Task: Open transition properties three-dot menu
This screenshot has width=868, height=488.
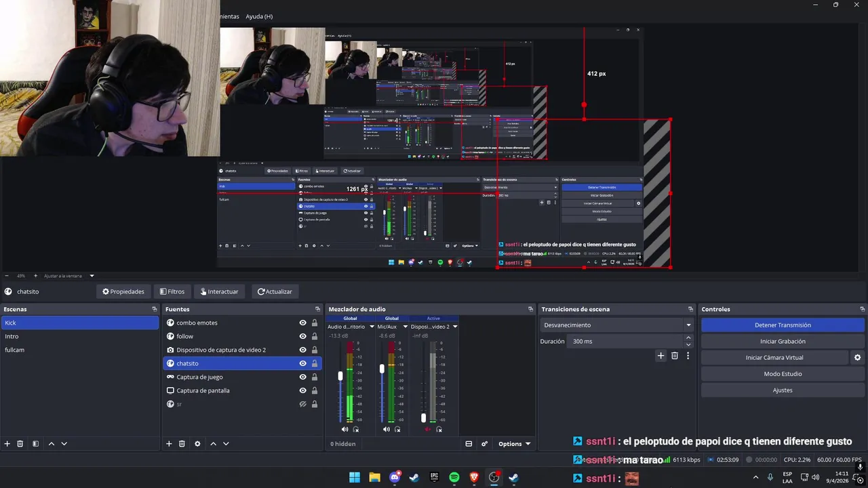Action: [x=688, y=356]
